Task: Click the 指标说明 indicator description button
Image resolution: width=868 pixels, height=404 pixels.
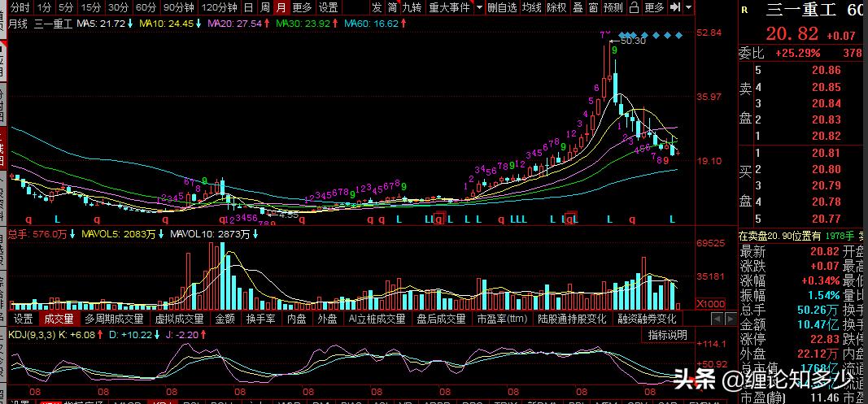Action: [667, 334]
